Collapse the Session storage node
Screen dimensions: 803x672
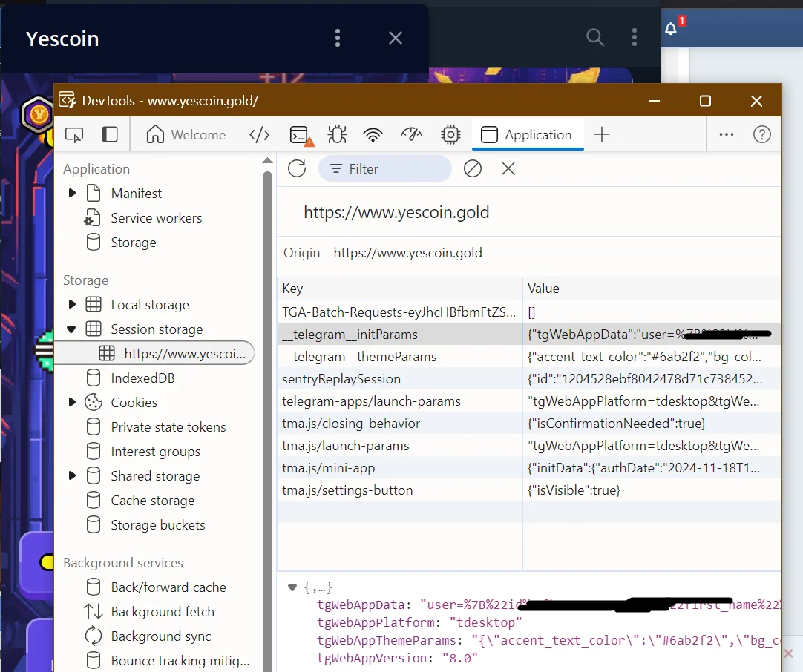coord(72,329)
